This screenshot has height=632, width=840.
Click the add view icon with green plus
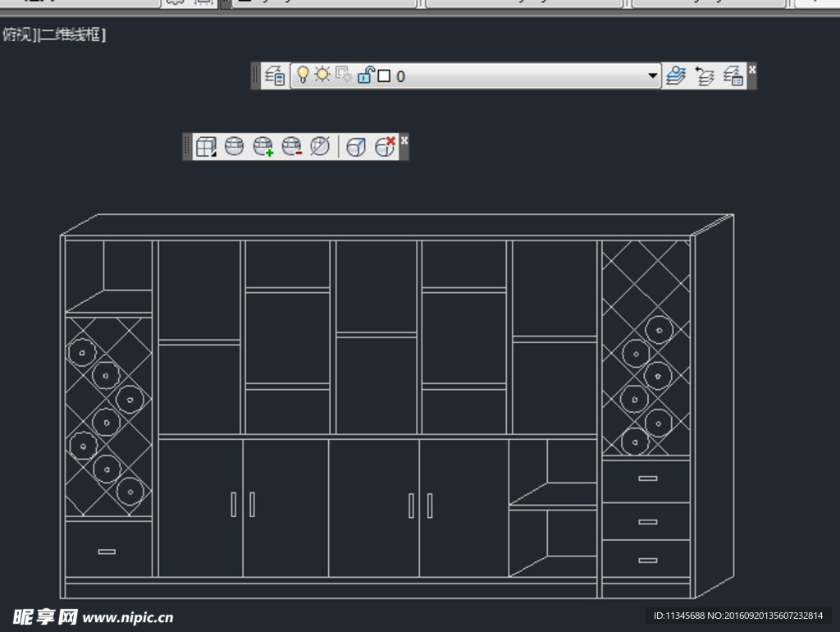pos(264,148)
